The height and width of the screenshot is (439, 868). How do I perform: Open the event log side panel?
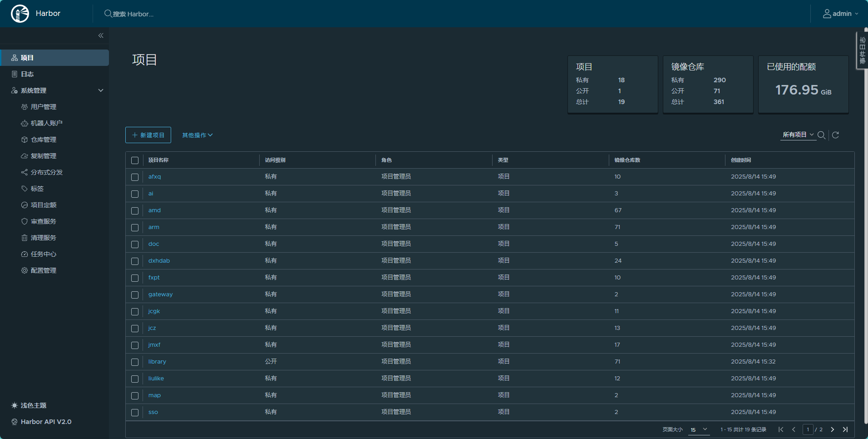pyautogui.click(x=862, y=50)
